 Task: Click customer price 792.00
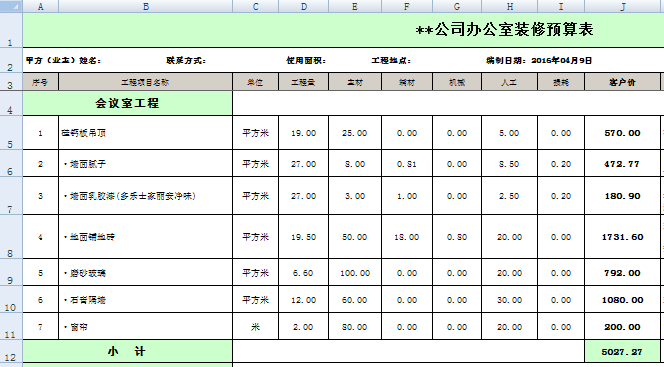point(622,273)
